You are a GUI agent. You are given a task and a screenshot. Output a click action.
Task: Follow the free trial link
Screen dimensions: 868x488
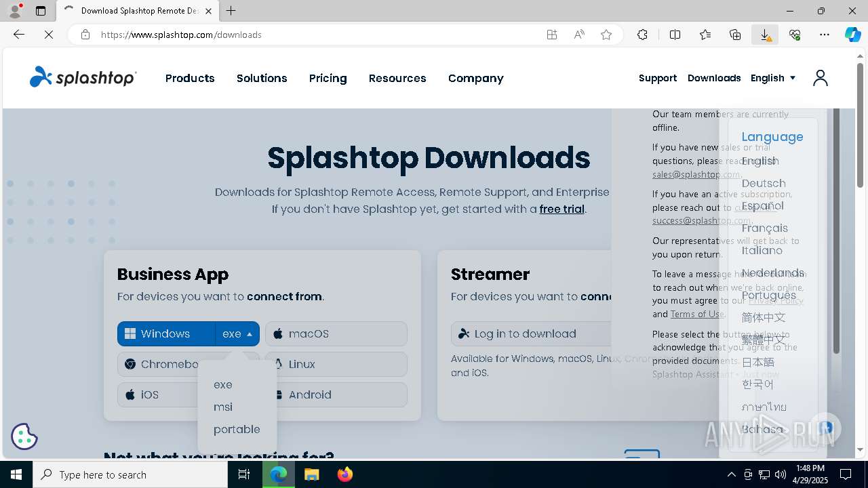click(561, 209)
